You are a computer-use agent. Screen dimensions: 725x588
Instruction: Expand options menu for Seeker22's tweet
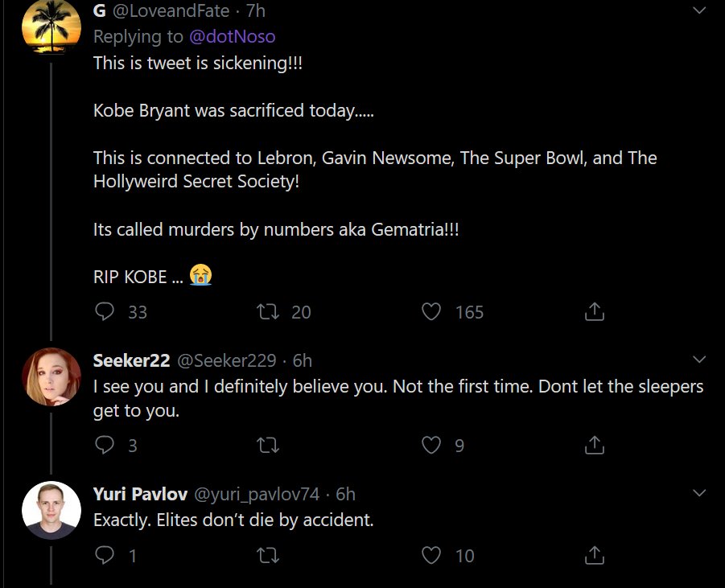tap(698, 359)
